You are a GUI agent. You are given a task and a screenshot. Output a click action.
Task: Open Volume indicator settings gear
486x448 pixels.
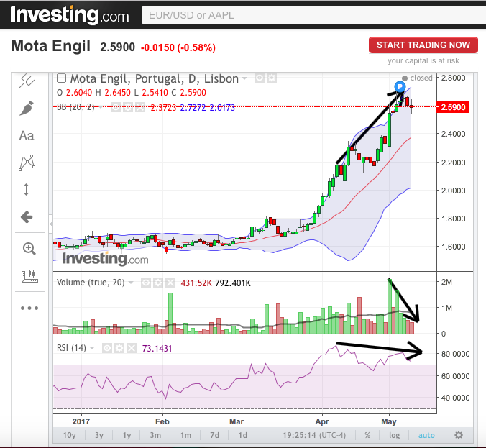tap(157, 283)
